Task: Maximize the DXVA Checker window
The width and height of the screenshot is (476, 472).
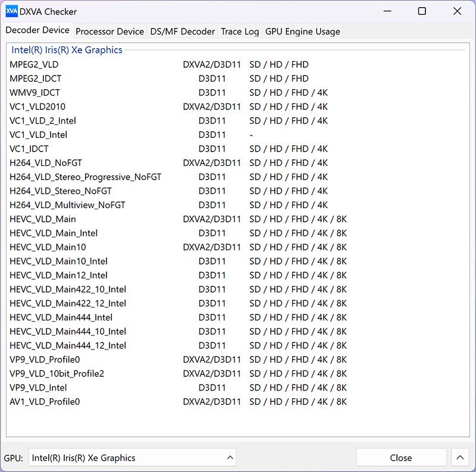Action: 422,11
